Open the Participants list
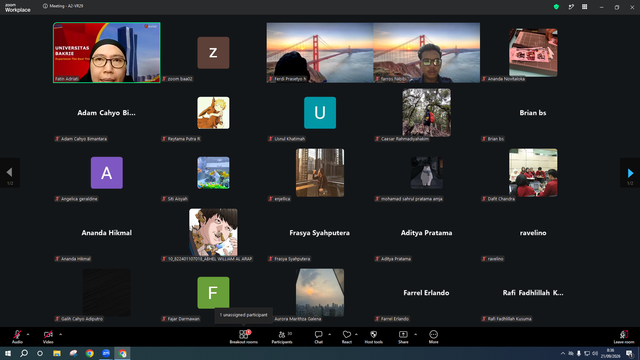 click(x=282, y=337)
